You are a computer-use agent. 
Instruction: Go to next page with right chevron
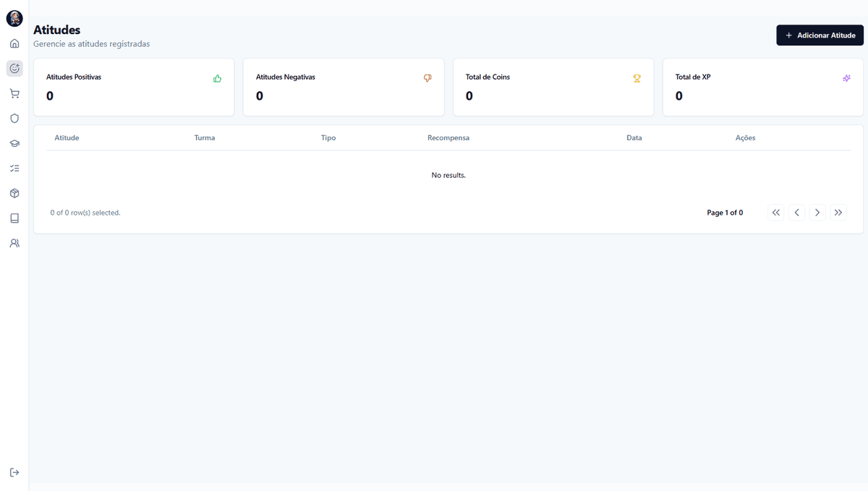coord(817,213)
